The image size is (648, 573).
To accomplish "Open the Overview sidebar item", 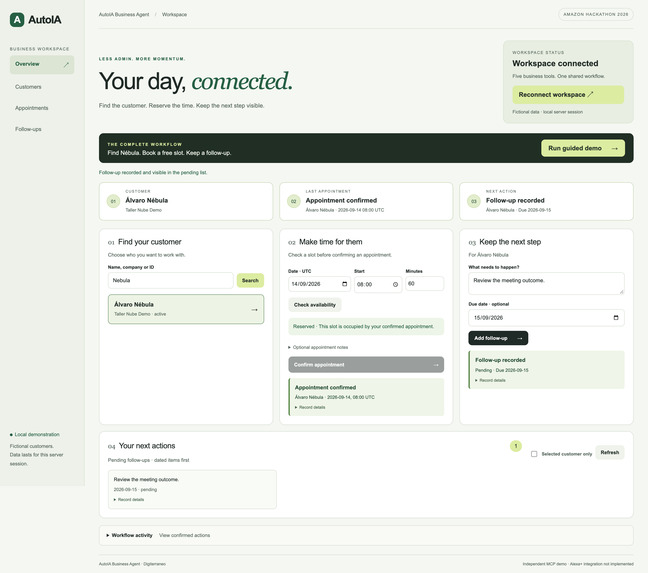I will point(42,64).
